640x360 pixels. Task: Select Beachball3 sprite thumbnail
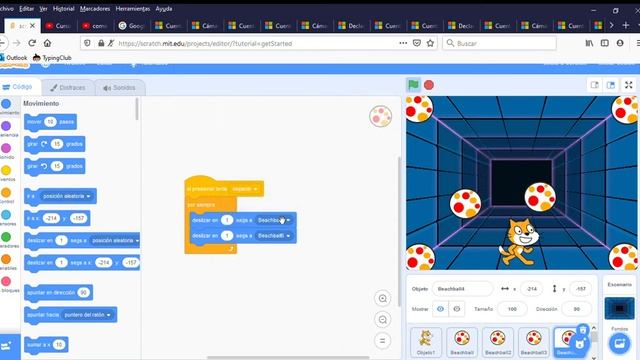click(x=533, y=342)
